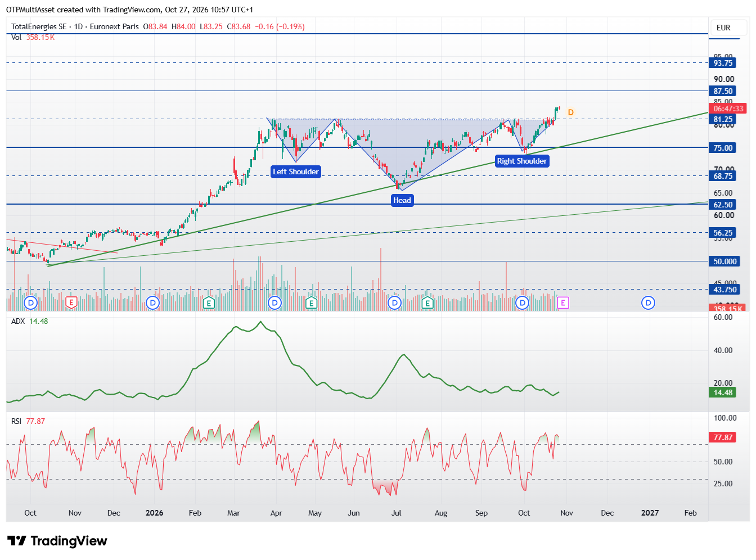Viewport: 756px width, 560px height.
Task: Click the 50.000 price level label
Action: 724,261
